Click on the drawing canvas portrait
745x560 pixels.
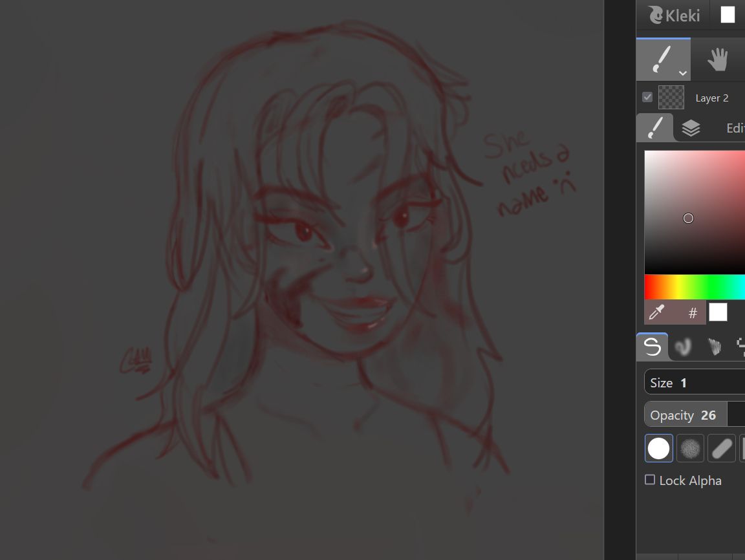coord(302,280)
